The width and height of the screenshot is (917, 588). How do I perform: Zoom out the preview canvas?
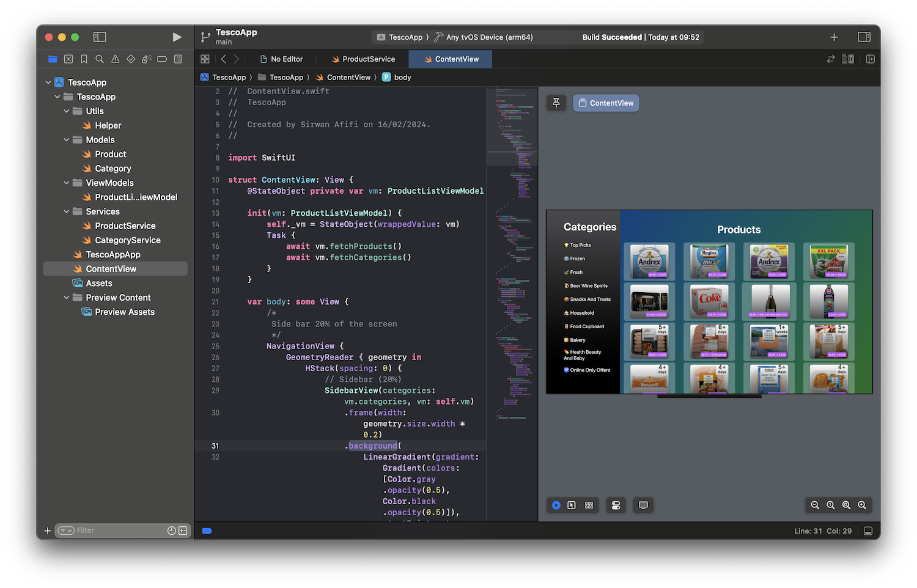pos(815,505)
